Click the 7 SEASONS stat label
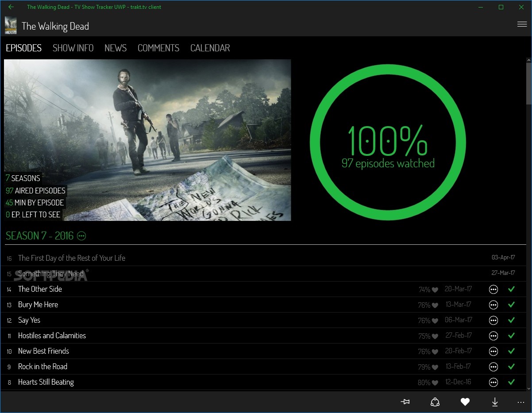Viewport: 532px width, 413px height. tap(23, 178)
